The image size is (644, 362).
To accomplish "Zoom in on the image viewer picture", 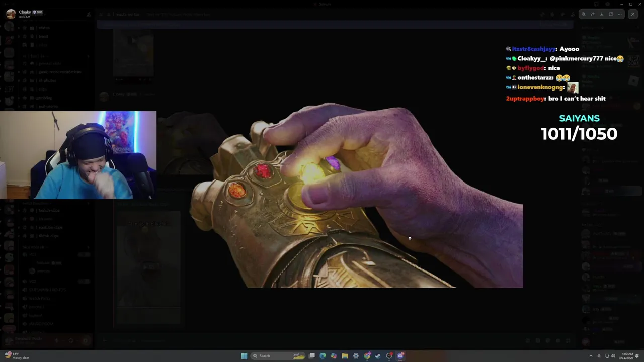I will [x=584, y=14].
